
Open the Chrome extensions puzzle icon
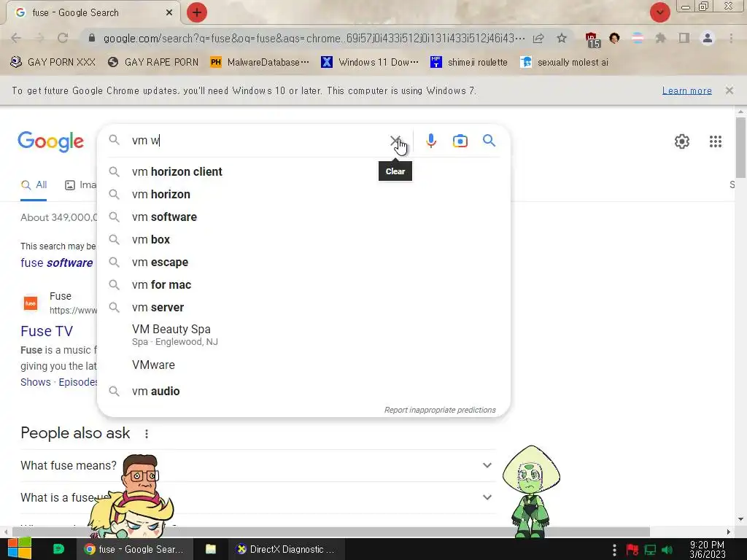pyautogui.click(x=660, y=38)
